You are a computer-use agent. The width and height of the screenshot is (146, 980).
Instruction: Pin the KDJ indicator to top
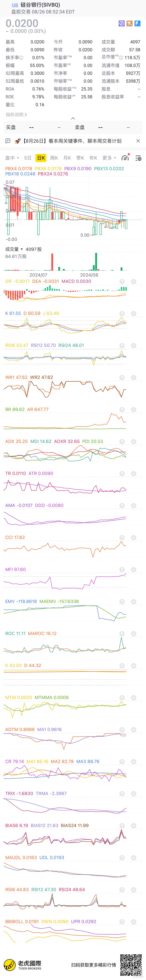click(122, 313)
